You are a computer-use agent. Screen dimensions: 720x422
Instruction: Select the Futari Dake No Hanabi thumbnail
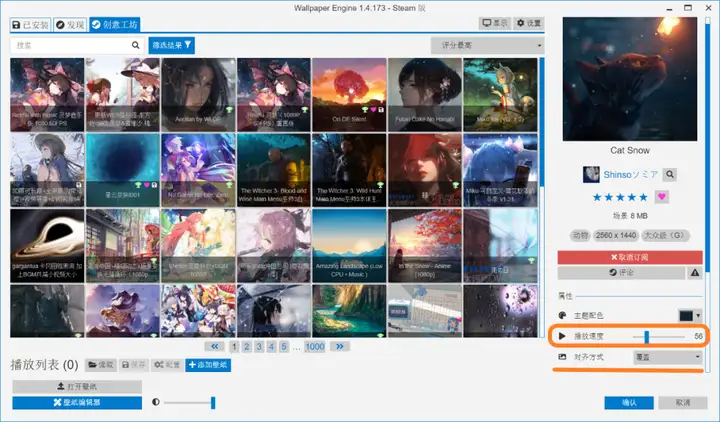(425, 95)
